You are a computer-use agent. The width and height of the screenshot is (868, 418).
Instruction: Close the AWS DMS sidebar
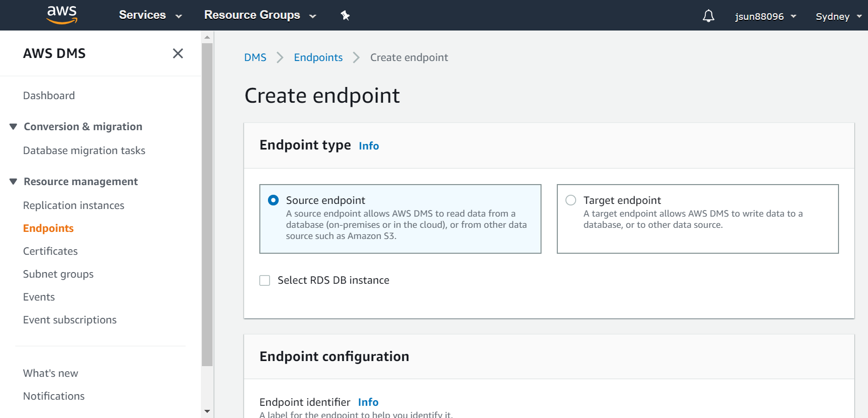pyautogui.click(x=177, y=53)
